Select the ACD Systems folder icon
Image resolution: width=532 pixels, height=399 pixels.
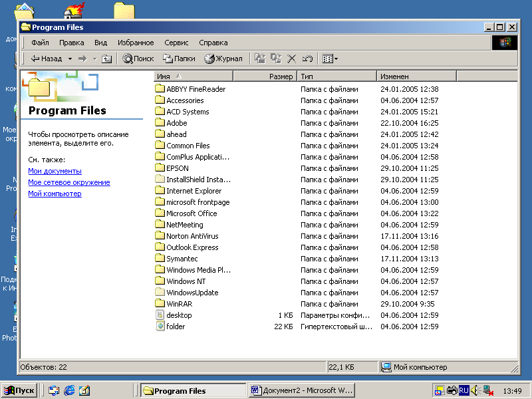click(160, 112)
